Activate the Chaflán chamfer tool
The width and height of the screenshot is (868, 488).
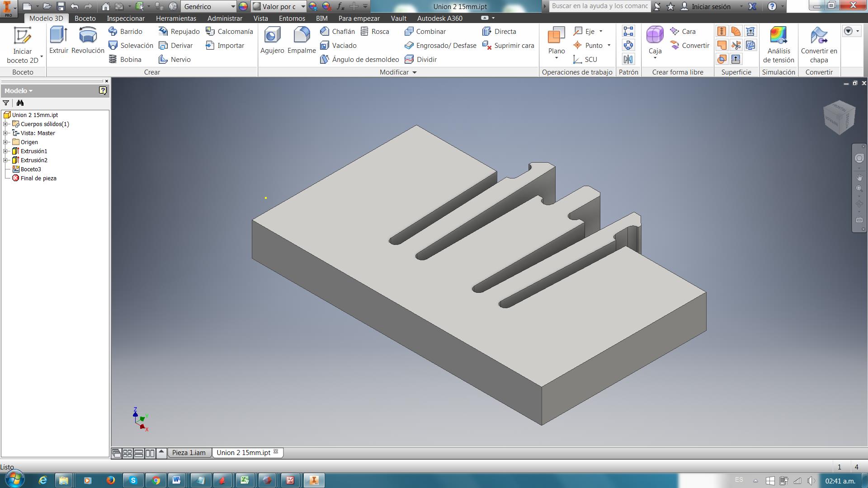(337, 31)
